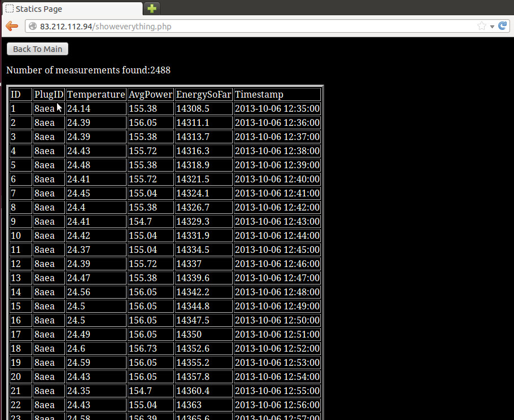This screenshot has height=420, width=514.
Task: Click timestamp 2013-10-06 12:50:00
Action: (x=277, y=320)
